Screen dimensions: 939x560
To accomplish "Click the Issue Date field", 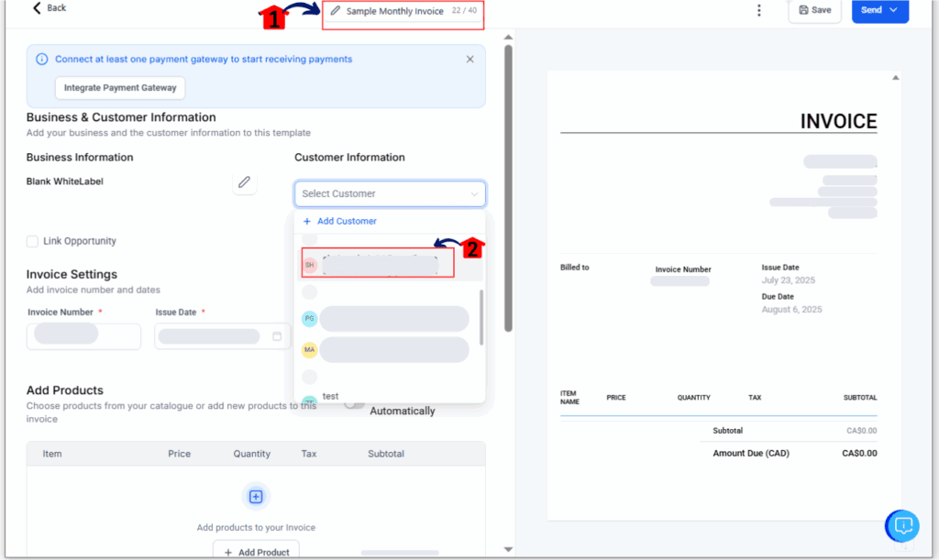I will click(222, 336).
